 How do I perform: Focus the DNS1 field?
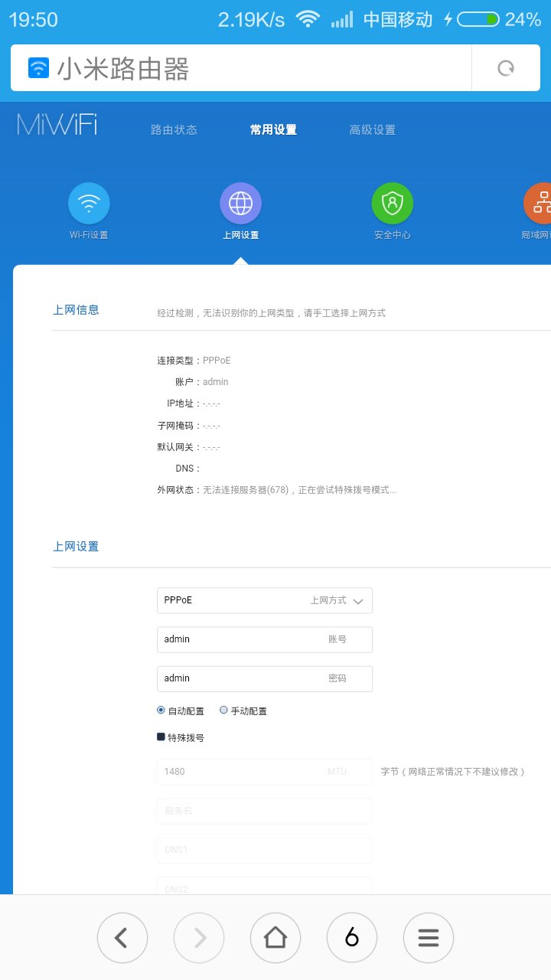point(265,850)
